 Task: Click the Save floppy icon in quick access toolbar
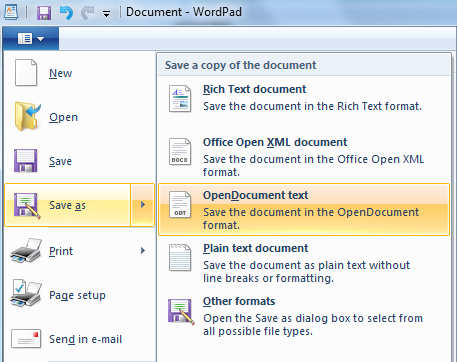coord(44,13)
